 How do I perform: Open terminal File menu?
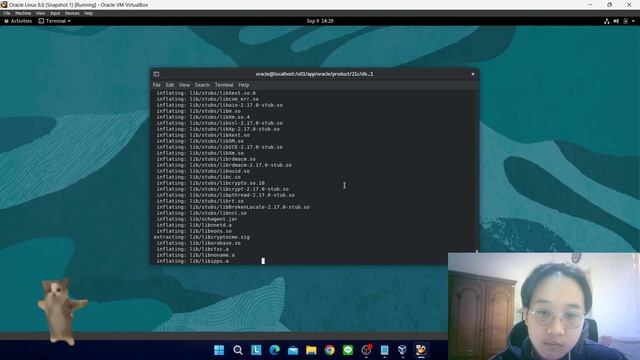pyautogui.click(x=157, y=85)
